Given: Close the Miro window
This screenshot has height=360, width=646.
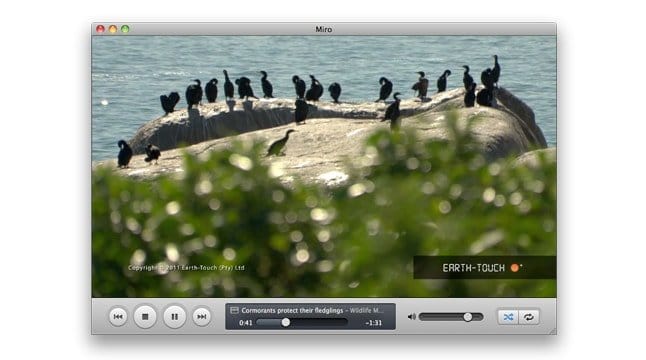Looking at the screenshot, I should point(100,29).
